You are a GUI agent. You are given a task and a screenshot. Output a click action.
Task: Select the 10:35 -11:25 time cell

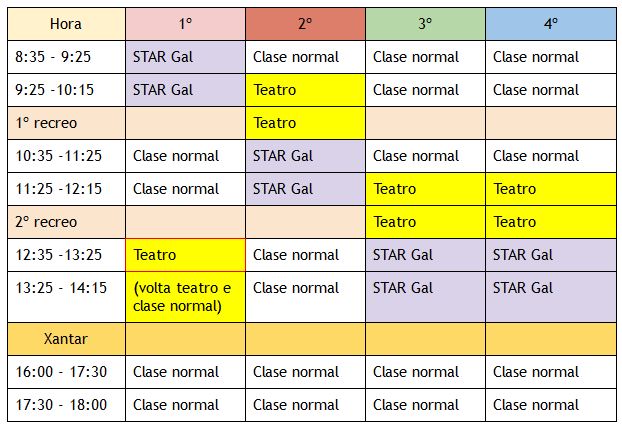coord(66,156)
